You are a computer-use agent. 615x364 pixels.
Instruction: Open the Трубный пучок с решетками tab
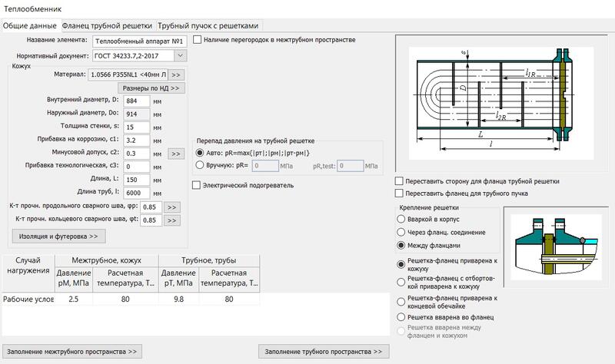click(x=208, y=26)
